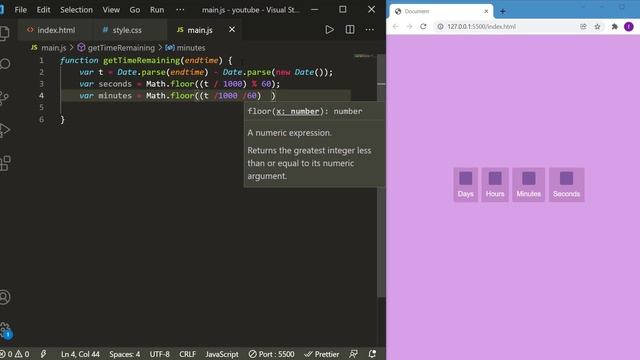Open the Search view in activity bar
Image resolution: width=640 pixels, height=360 pixels.
click(4, 64)
